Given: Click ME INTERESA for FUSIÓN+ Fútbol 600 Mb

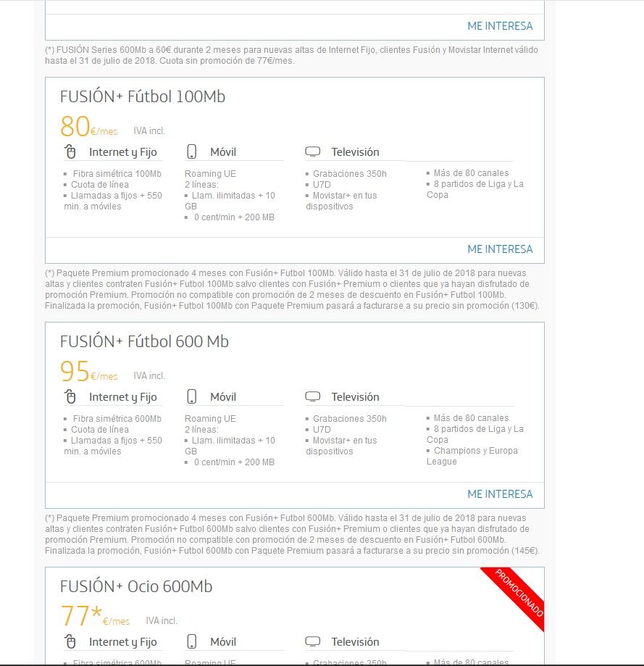Looking at the screenshot, I should coord(500,494).
